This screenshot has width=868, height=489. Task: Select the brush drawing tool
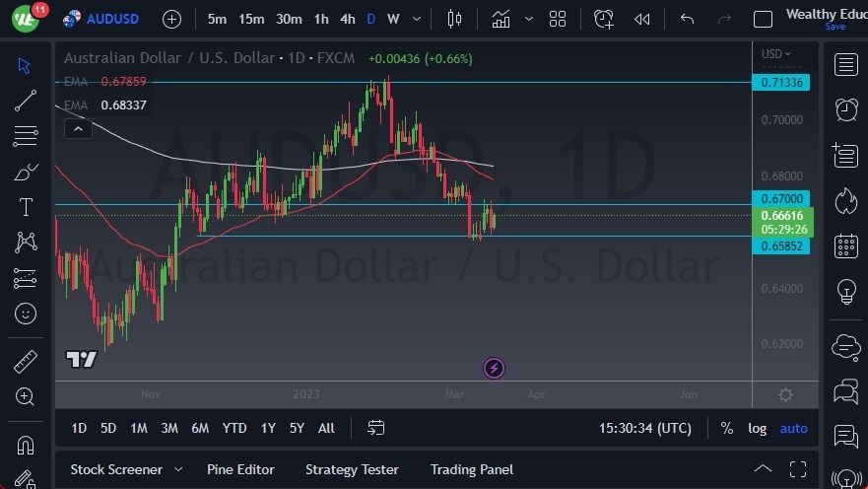pyautogui.click(x=26, y=173)
